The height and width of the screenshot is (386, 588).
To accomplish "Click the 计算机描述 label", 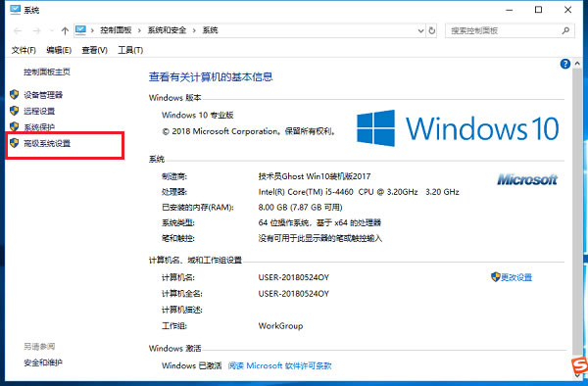I will 182,310.
